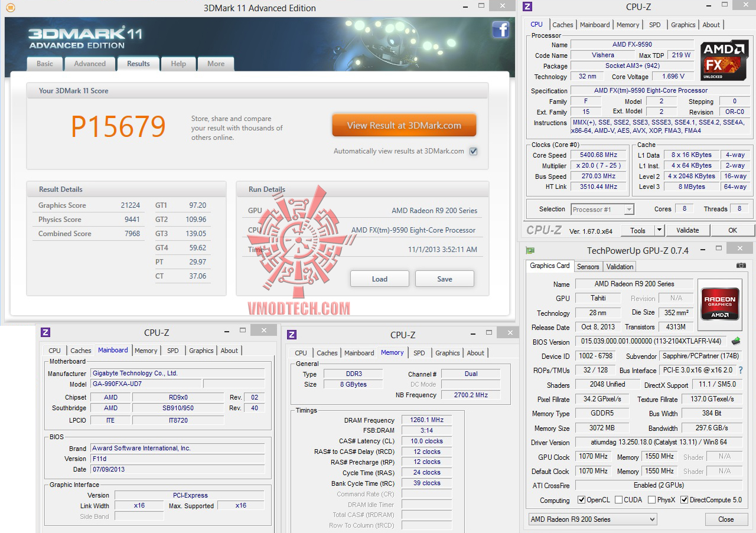Screen dimensions: 756x533
Task: Take a GPU-Z screenshot with the camera icon
Action: coord(741,266)
